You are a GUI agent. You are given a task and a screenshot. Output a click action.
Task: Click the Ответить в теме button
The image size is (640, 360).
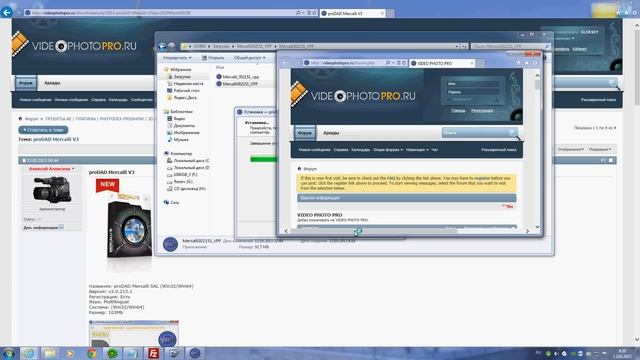pos(43,130)
